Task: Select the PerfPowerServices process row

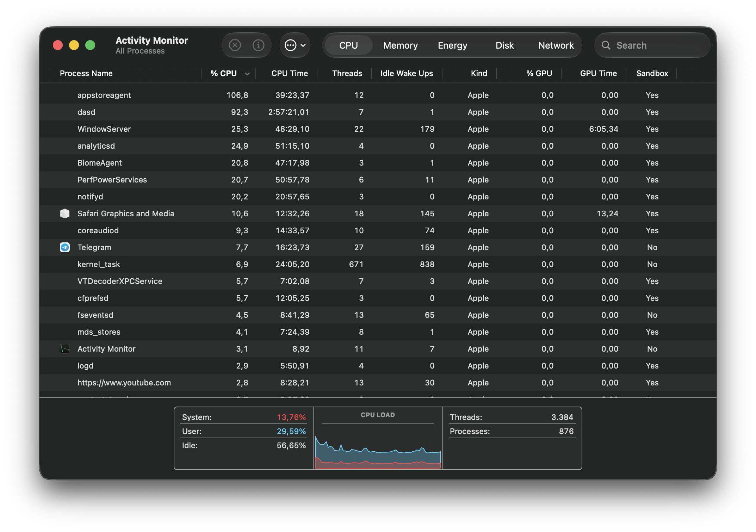Action: (378, 180)
